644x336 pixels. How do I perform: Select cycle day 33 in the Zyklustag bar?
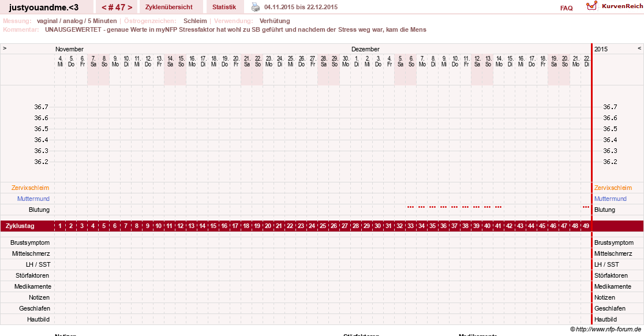pos(410,226)
